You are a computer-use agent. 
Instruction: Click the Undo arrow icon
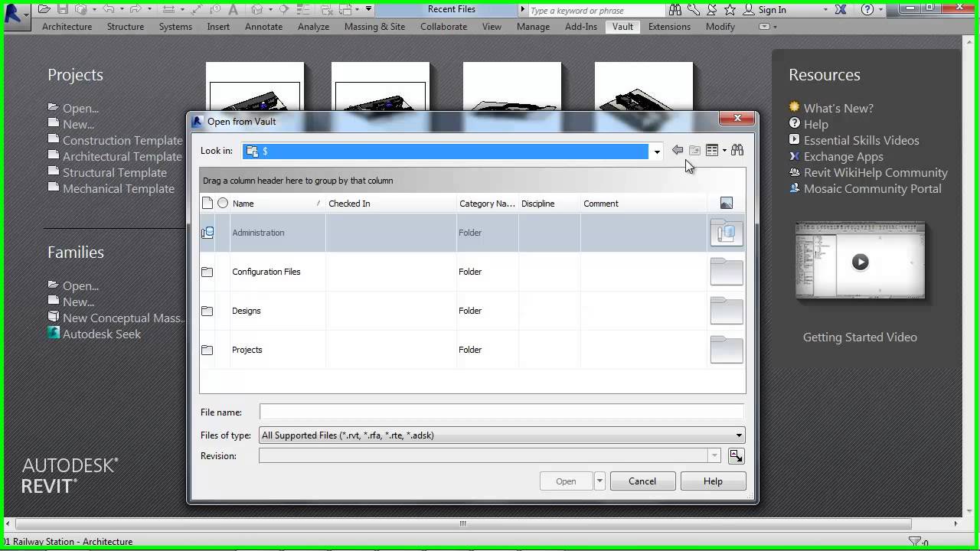point(109,9)
